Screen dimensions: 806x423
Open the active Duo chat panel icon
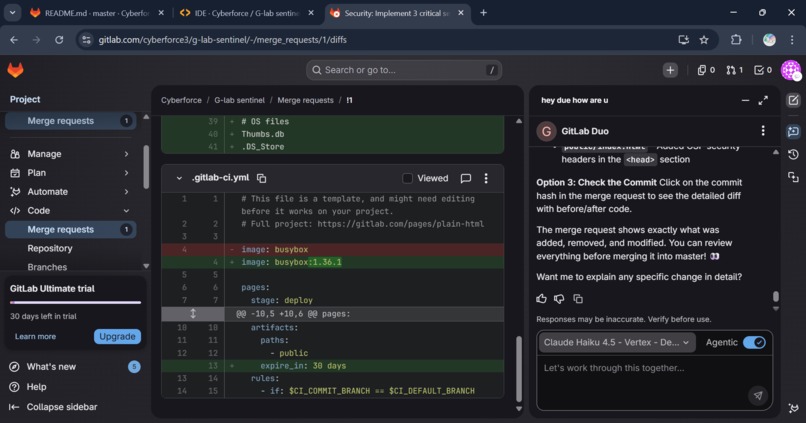(793, 132)
